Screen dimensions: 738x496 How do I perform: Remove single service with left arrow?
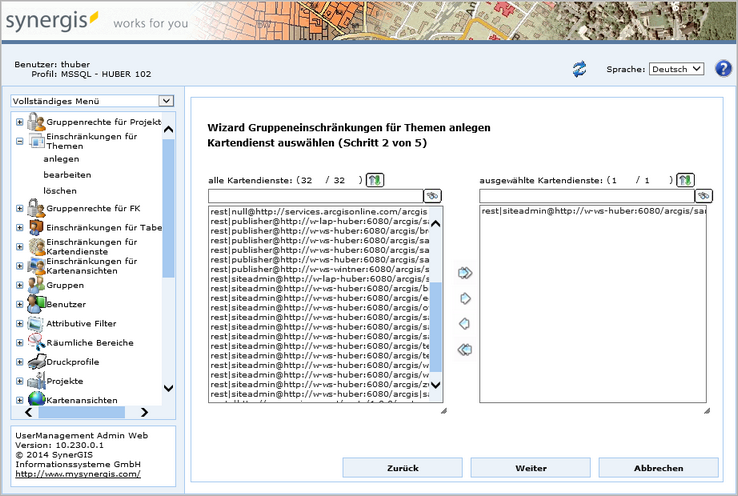(464, 323)
